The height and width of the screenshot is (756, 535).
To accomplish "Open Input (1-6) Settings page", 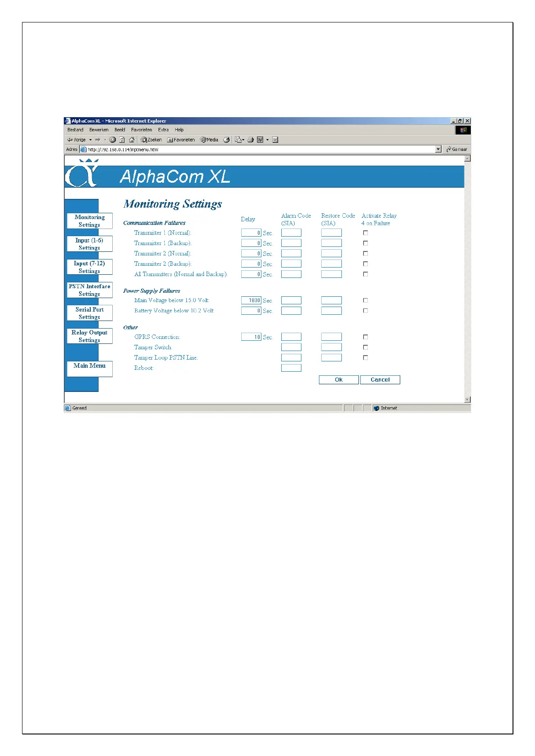I will (x=89, y=244).
